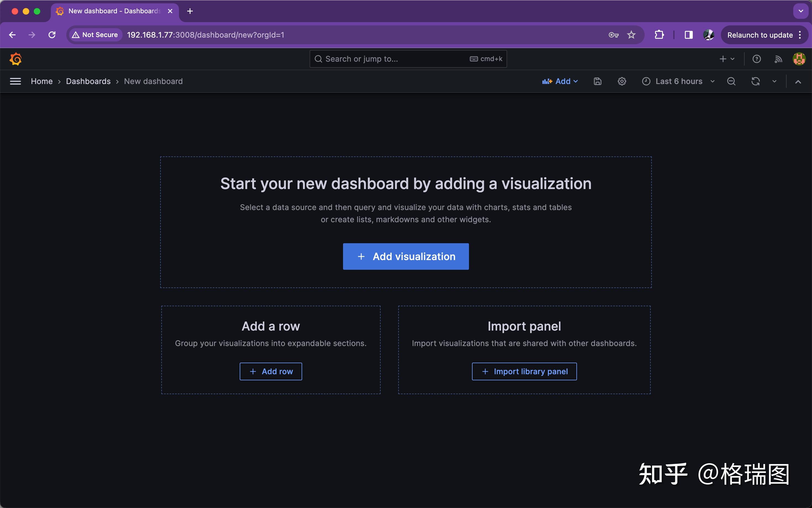The width and height of the screenshot is (812, 508).
Task: Open the news feed RSS icon
Action: tap(778, 59)
